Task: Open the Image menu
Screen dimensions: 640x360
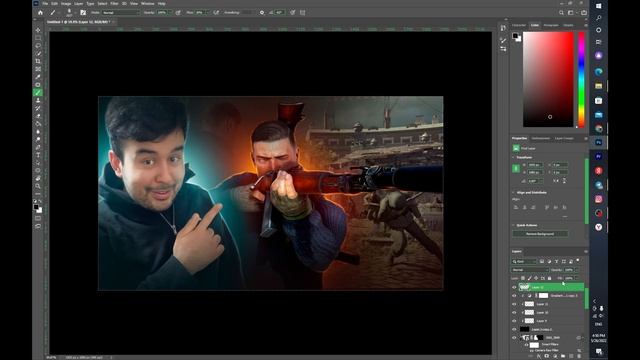Action: click(x=66, y=3)
